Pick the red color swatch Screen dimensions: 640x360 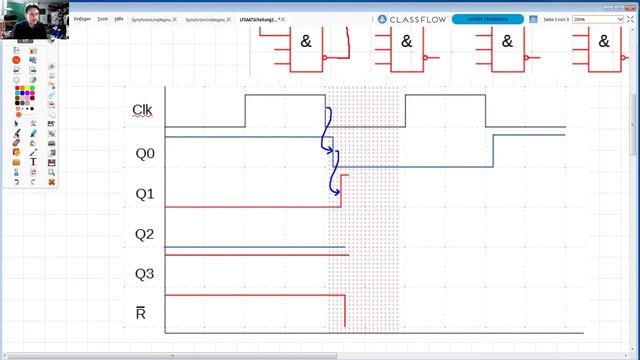pyautogui.click(x=17, y=87)
